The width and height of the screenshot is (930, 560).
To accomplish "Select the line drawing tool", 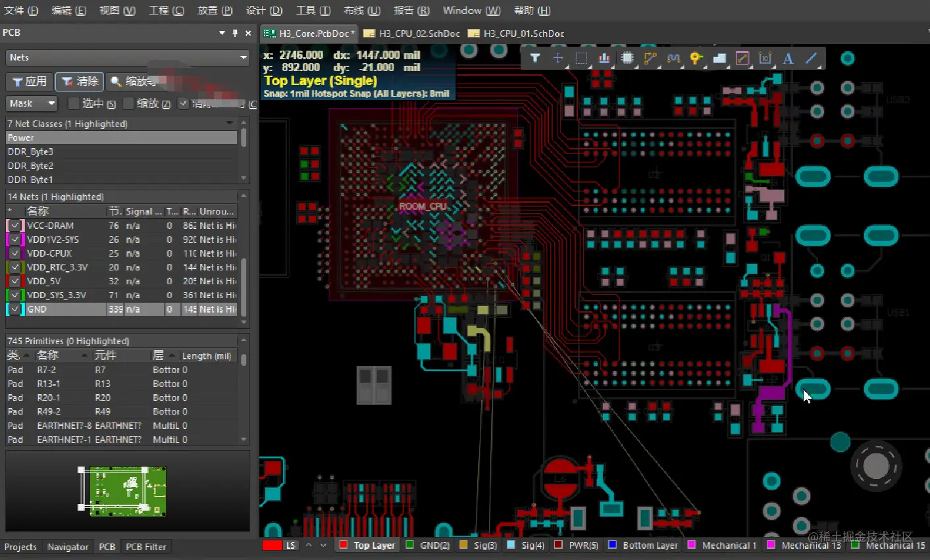I will [x=811, y=58].
